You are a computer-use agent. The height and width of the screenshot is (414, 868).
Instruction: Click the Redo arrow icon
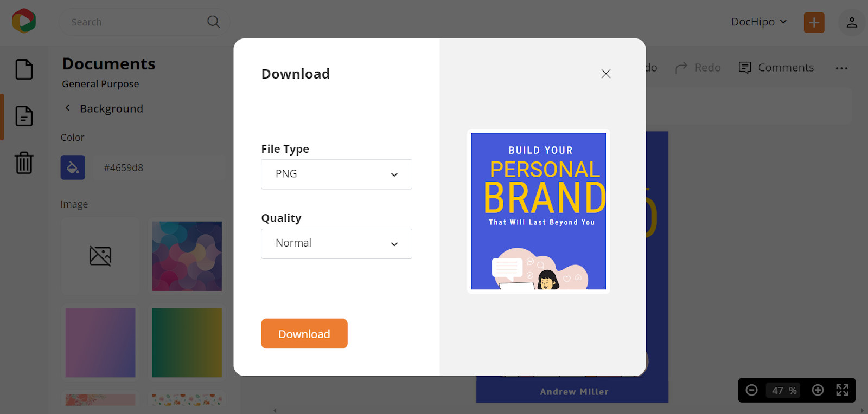pyautogui.click(x=681, y=68)
